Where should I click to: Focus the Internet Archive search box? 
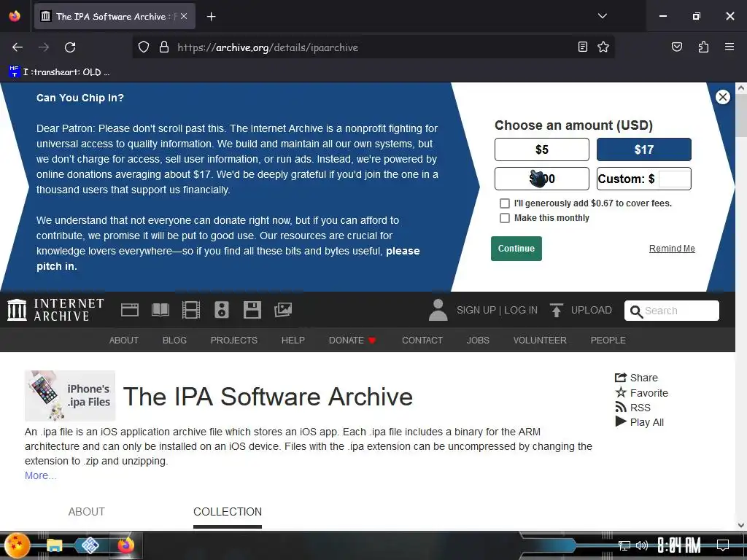pyautogui.click(x=671, y=311)
